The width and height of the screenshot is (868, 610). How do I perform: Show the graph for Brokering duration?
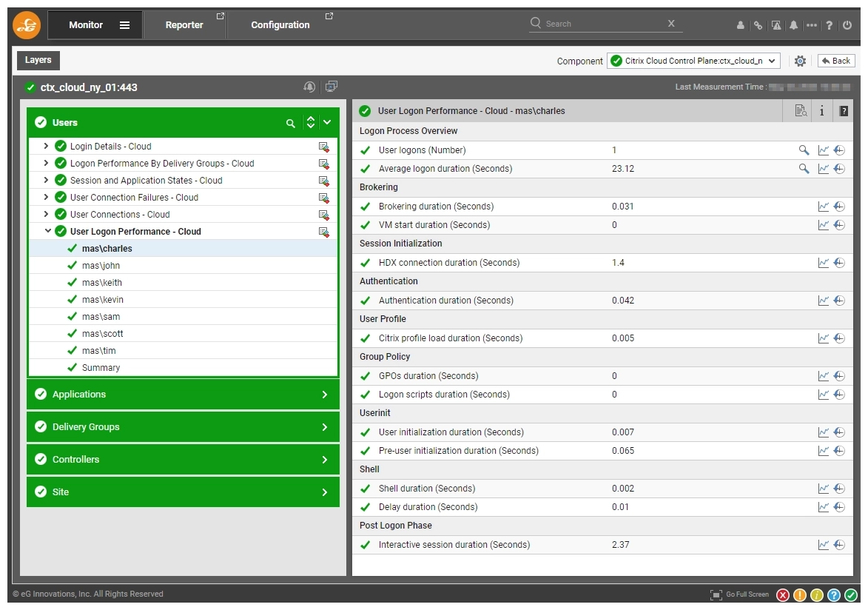(x=823, y=206)
